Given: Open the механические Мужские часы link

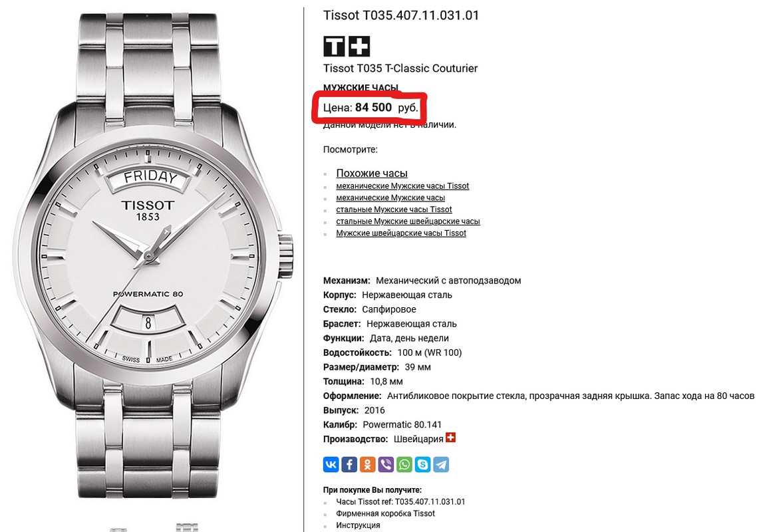Looking at the screenshot, I should [390, 198].
